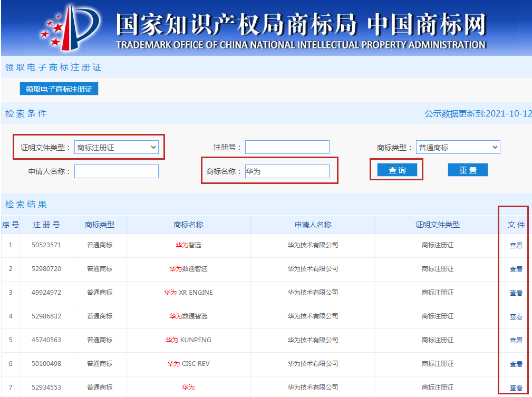Click trademark name 华为智选
The image size is (532, 397).
pyautogui.click(x=188, y=245)
